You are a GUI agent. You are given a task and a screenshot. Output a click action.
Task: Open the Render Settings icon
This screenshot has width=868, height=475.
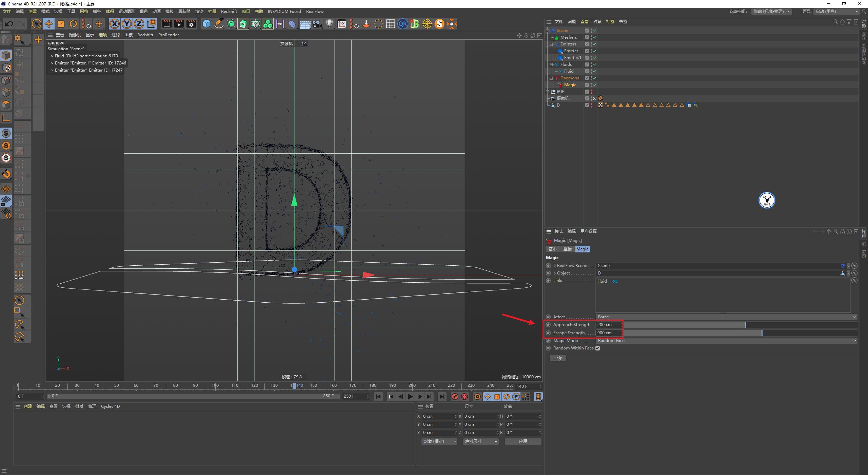click(191, 24)
